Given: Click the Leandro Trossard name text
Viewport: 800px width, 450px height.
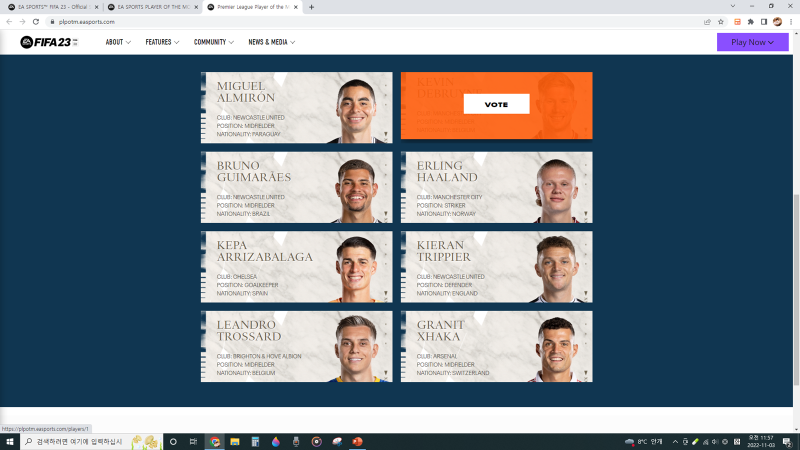Looking at the screenshot, I should click(x=249, y=331).
